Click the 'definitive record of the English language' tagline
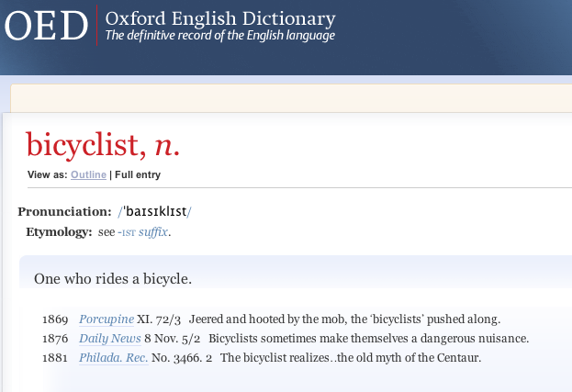This screenshot has width=572, height=392. point(220,36)
